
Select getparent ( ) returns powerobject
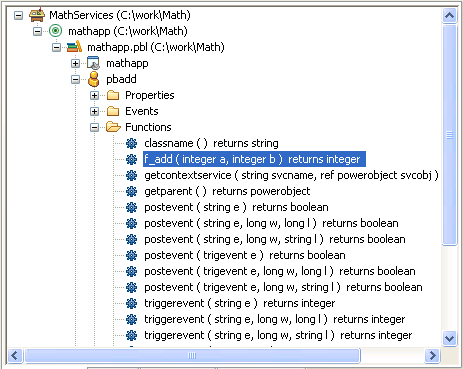pyautogui.click(x=227, y=191)
